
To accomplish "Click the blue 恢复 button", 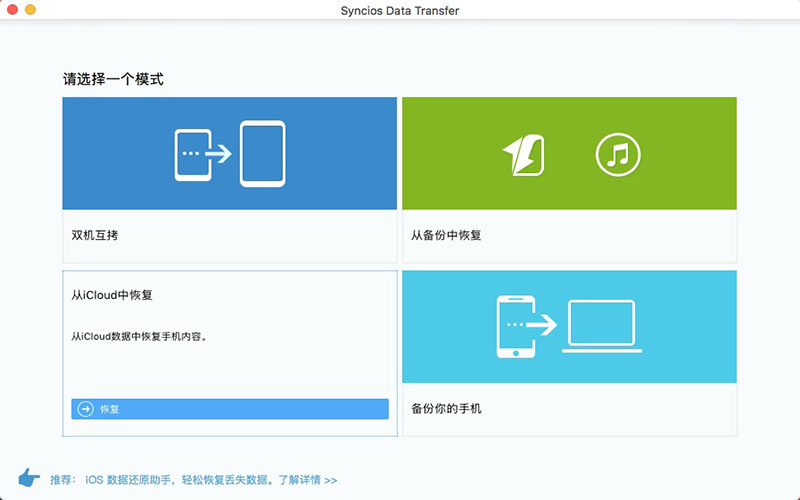I will (230, 409).
